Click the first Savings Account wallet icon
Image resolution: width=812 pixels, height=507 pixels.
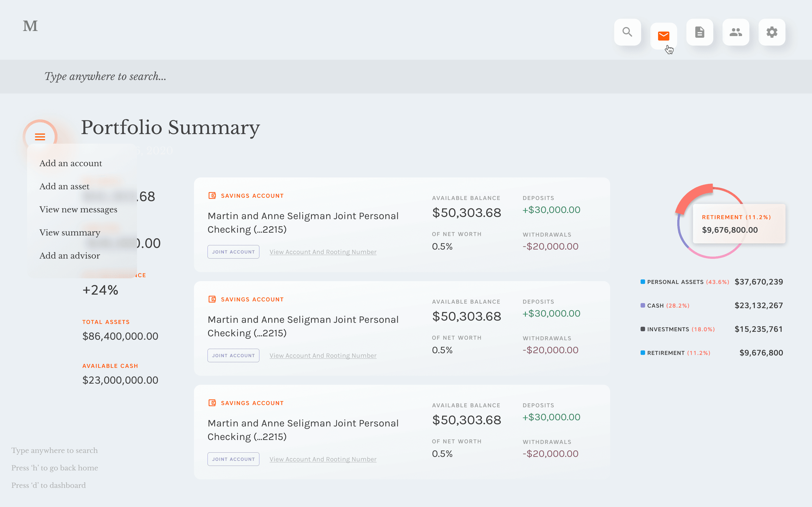tap(212, 195)
